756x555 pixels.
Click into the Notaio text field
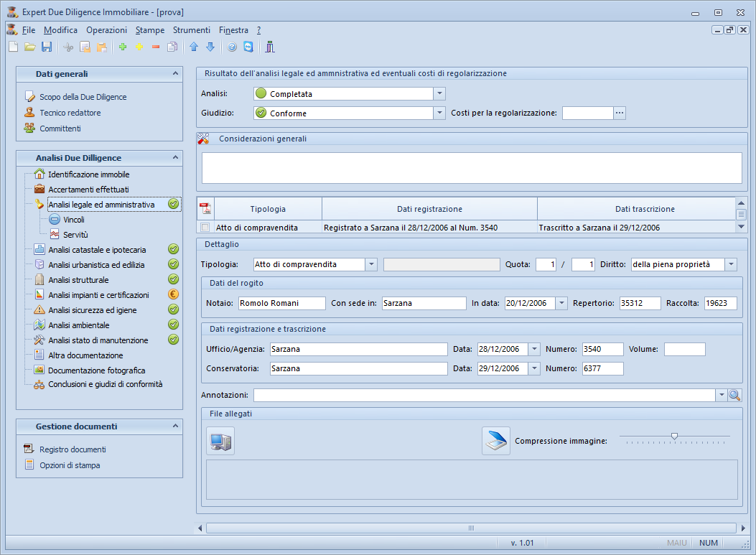[281, 304]
